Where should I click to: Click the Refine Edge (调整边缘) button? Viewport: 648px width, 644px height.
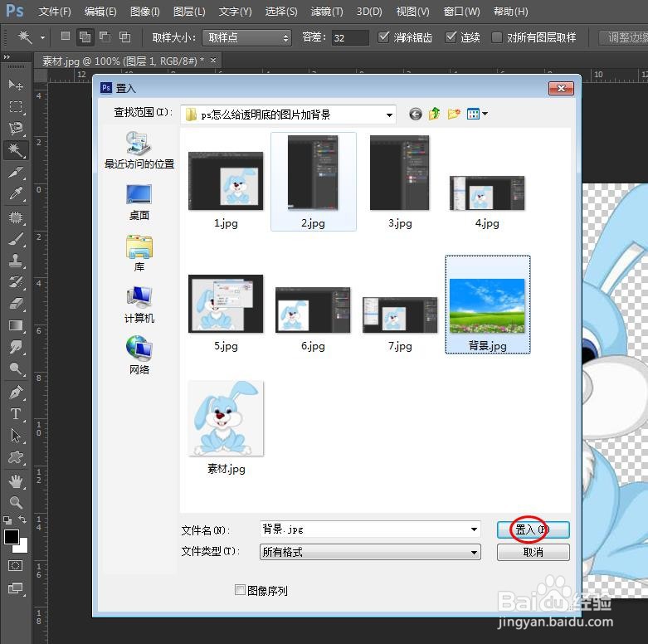tap(624, 37)
